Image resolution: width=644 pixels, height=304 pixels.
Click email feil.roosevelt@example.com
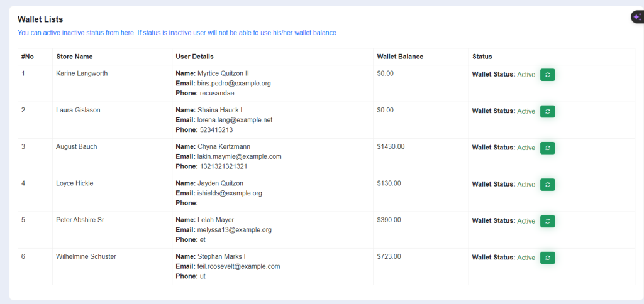(238, 266)
